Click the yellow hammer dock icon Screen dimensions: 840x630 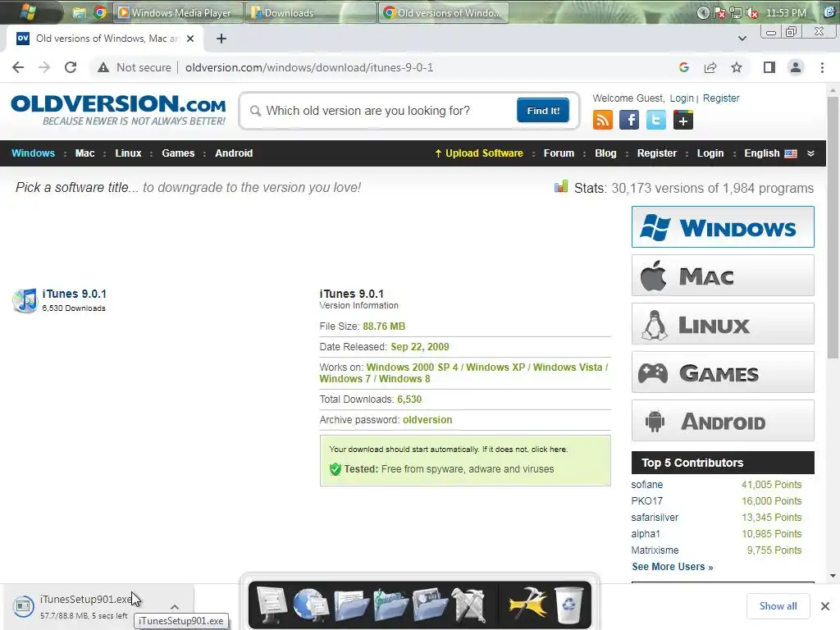tap(528, 605)
